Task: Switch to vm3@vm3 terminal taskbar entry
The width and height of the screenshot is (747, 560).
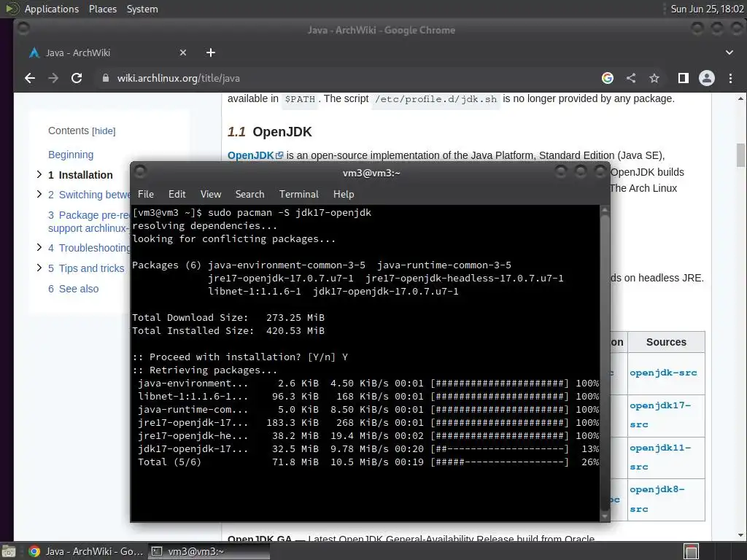Action: click(x=209, y=551)
